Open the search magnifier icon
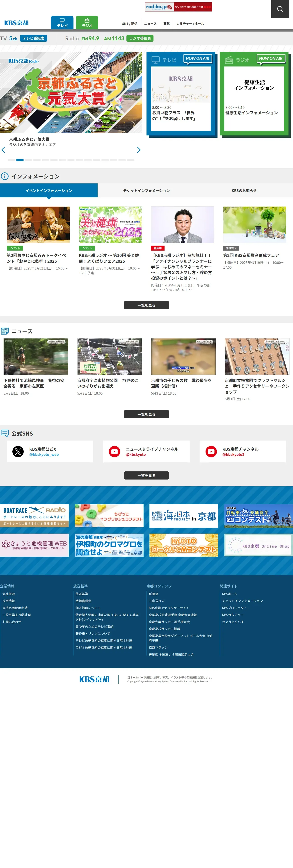 coord(280,9)
